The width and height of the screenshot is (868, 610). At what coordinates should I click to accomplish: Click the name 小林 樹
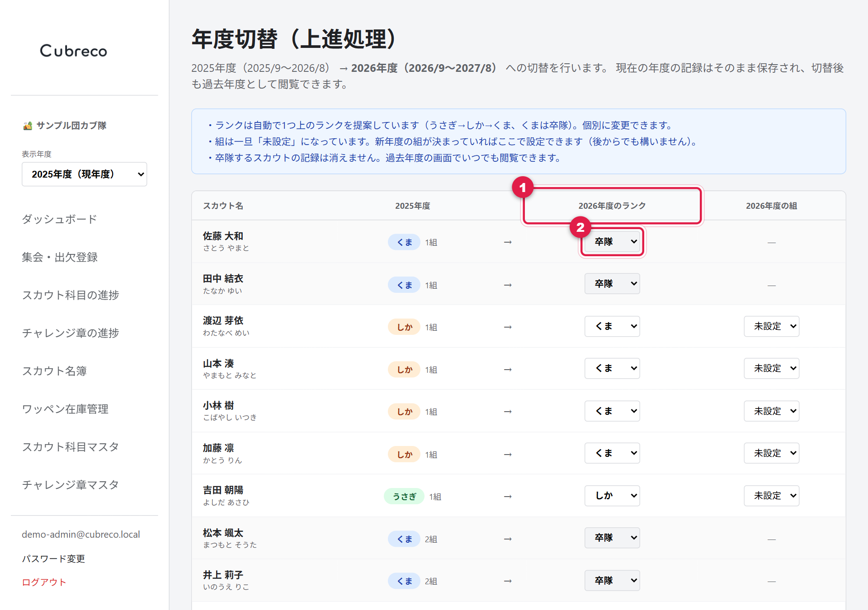tap(218, 405)
